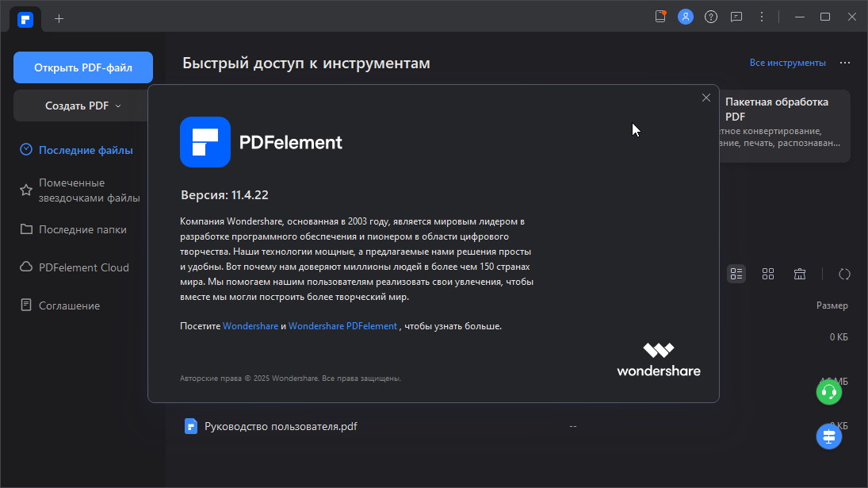The image size is (868, 488).
Task: Open the help question mark icon
Action: (711, 17)
